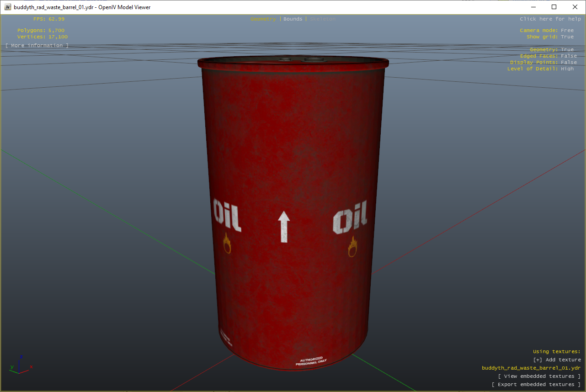Viewport: 586px width, 392px height.
Task: Select buddyth_rad_waste_barrel_01.ydr texture entry
Action: pyautogui.click(x=531, y=368)
